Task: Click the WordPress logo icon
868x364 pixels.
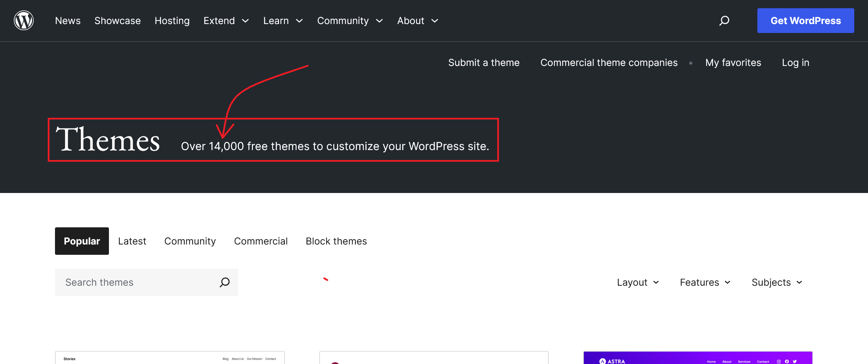Action: (24, 21)
